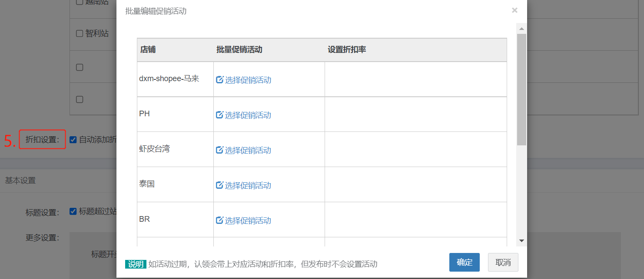Toggle the 标题超过站点限制 checkbox
This screenshot has width=644, height=279.
[73, 211]
